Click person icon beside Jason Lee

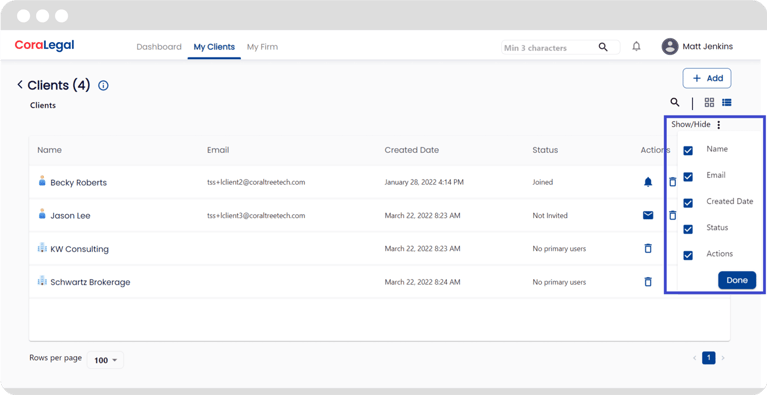[x=42, y=214]
